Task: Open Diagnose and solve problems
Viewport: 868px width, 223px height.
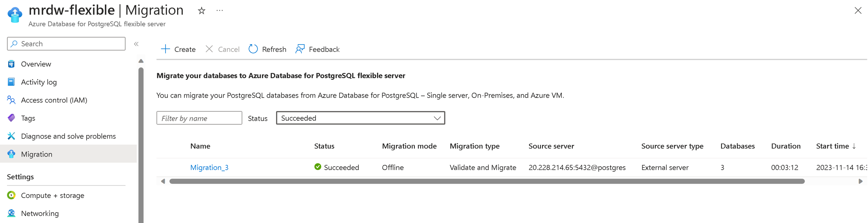Action: [68, 136]
